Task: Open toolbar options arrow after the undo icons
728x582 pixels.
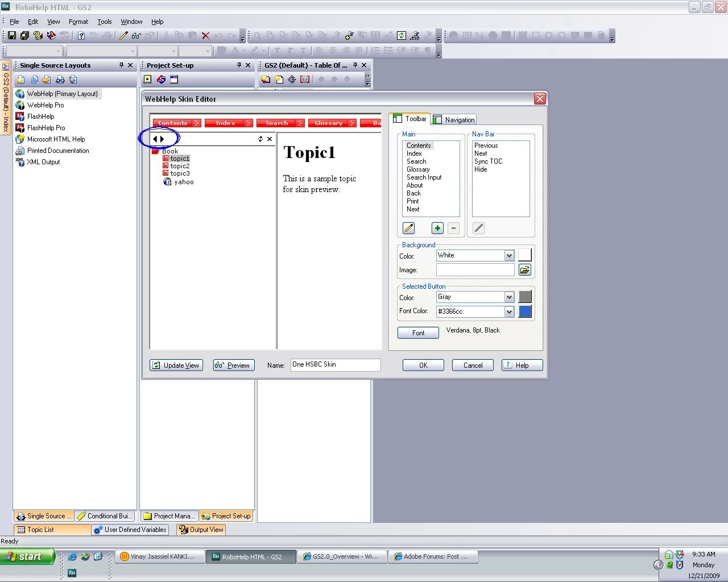Action: 243,38
